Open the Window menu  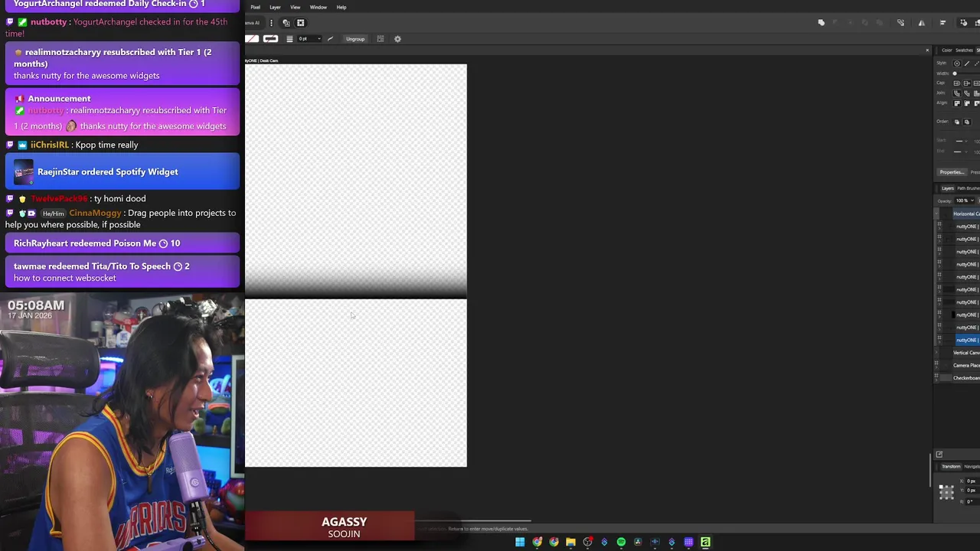click(x=318, y=7)
